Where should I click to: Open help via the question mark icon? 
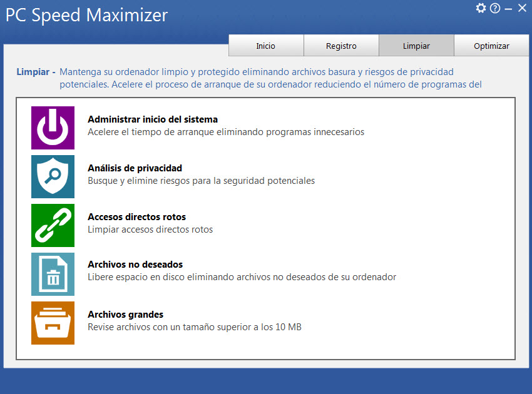[x=495, y=8]
